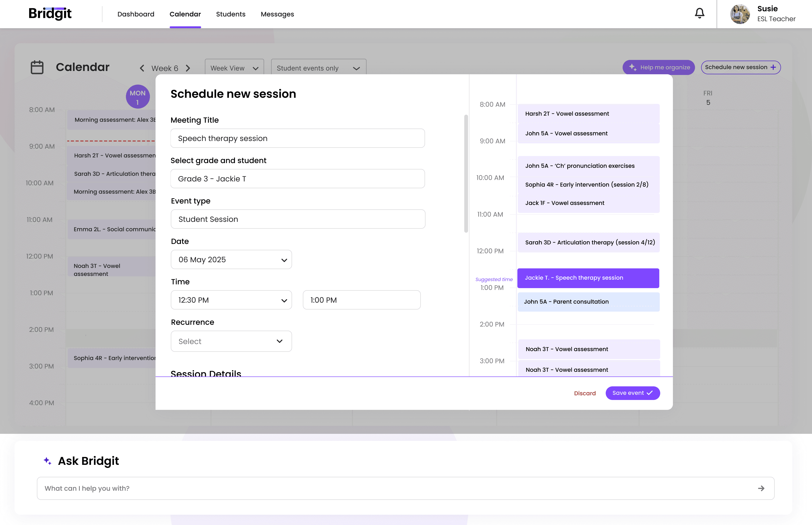Open the Dashboard tab
The width and height of the screenshot is (812, 525).
point(136,14)
